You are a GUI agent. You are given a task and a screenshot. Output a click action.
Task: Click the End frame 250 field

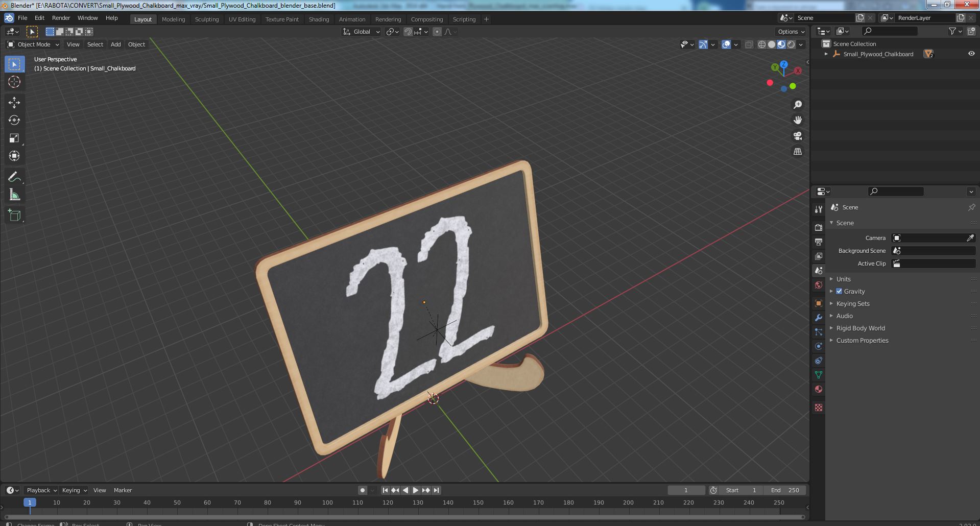click(x=785, y=490)
